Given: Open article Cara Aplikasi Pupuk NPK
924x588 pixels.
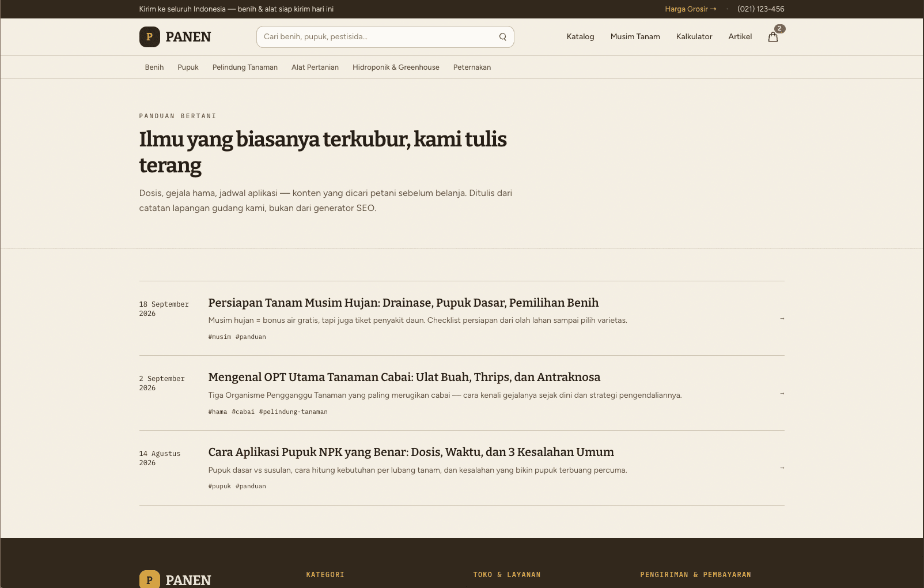Looking at the screenshot, I should [x=411, y=453].
